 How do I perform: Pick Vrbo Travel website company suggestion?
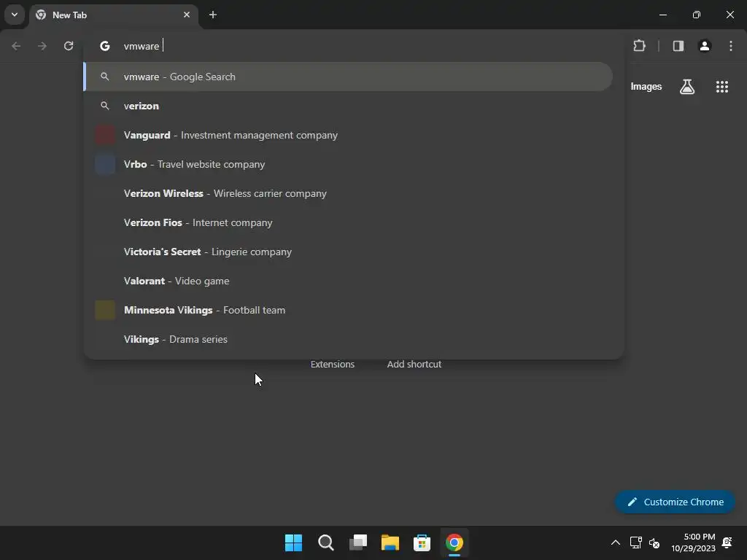tap(348, 164)
